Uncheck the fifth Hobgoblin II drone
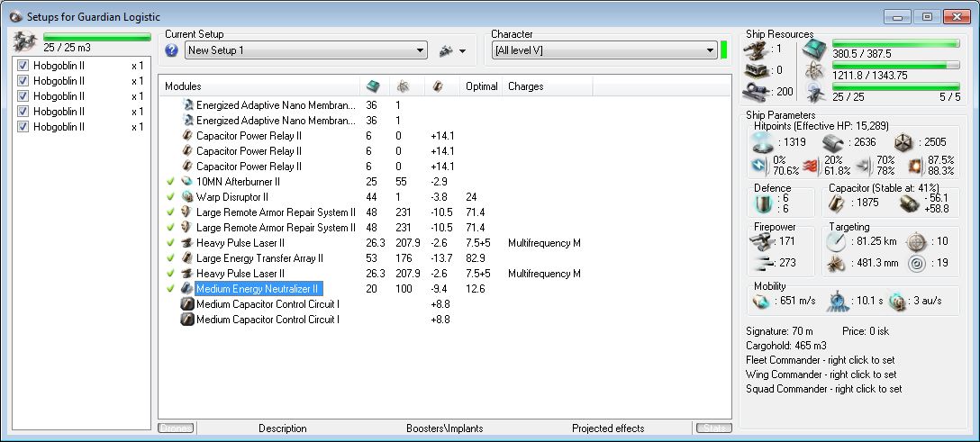This screenshot has width=980, height=442. (23, 127)
